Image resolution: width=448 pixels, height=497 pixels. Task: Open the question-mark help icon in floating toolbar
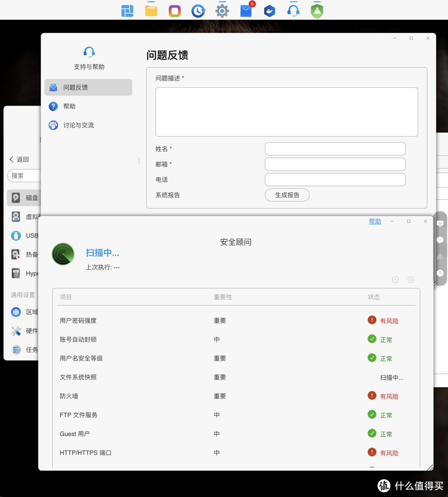(440, 273)
